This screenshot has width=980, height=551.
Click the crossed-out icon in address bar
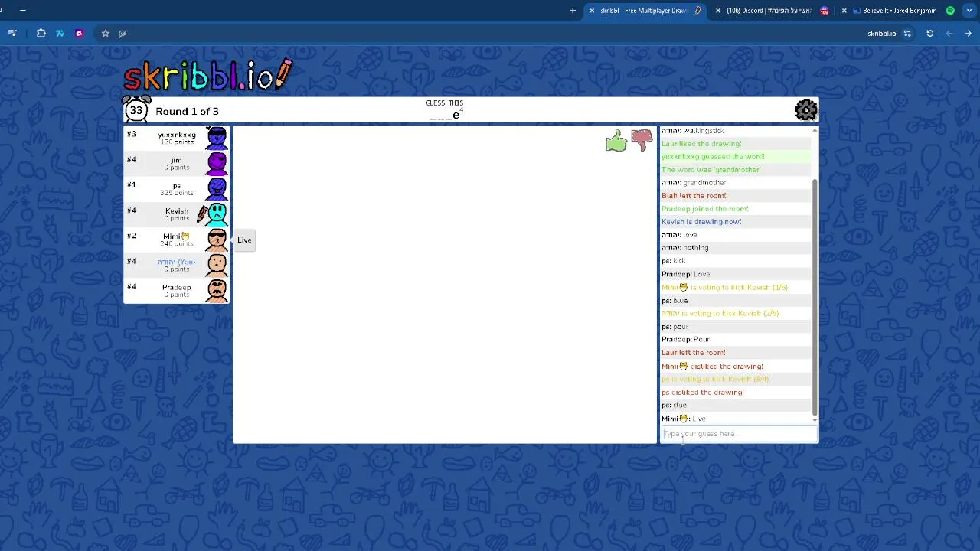pos(122,33)
